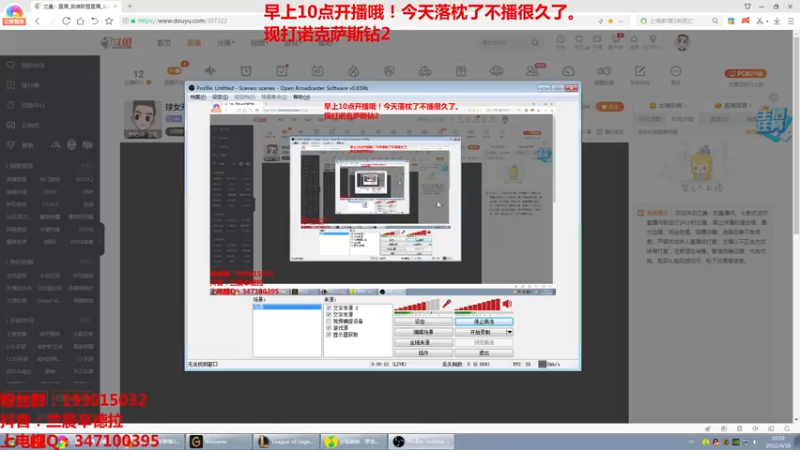This screenshot has width=800, height=450.
Task: Open the history clock icon in Douyu header
Action: point(561,39)
